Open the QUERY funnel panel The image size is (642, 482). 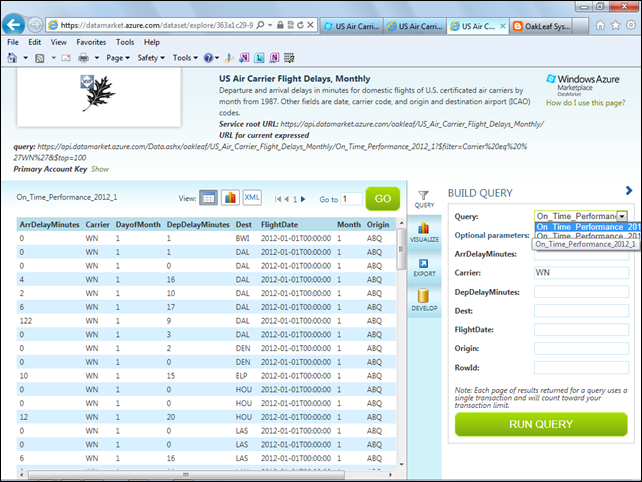pyautogui.click(x=424, y=199)
